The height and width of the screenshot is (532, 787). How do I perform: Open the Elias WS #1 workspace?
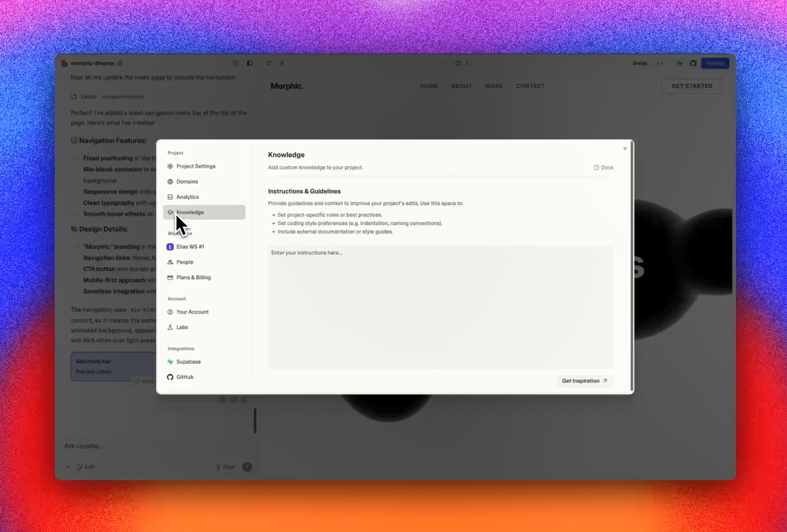(204, 246)
